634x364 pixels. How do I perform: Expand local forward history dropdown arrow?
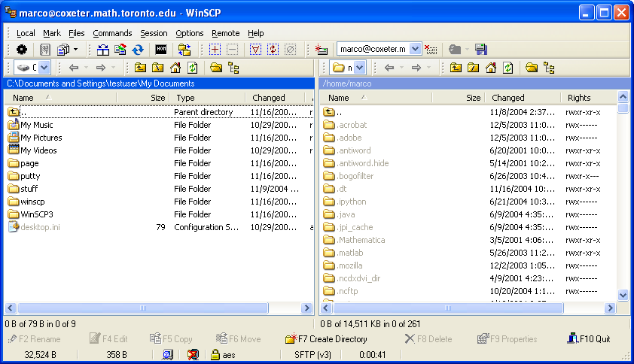coord(113,68)
